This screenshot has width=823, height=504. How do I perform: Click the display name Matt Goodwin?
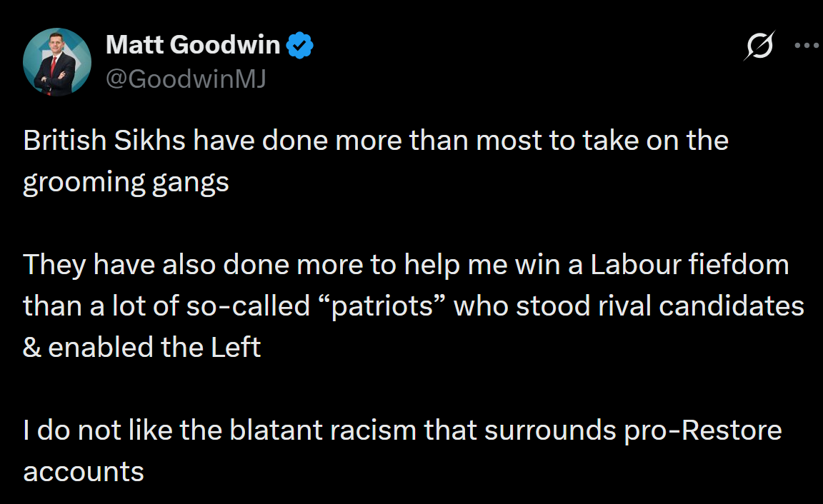pyautogui.click(x=193, y=44)
